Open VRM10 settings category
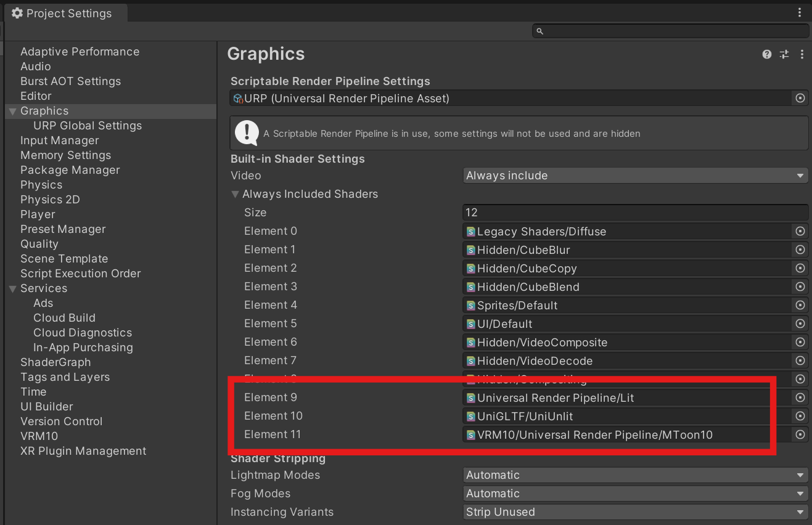This screenshot has height=525, width=812. [x=39, y=436]
